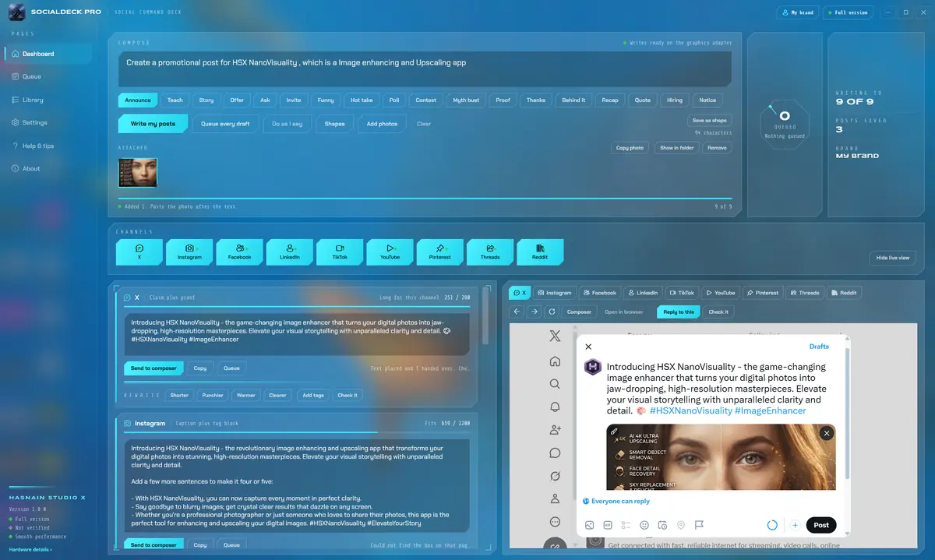Select the Hiring post style
Image resolution: width=935 pixels, height=560 pixels.
click(x=675, y=100)
